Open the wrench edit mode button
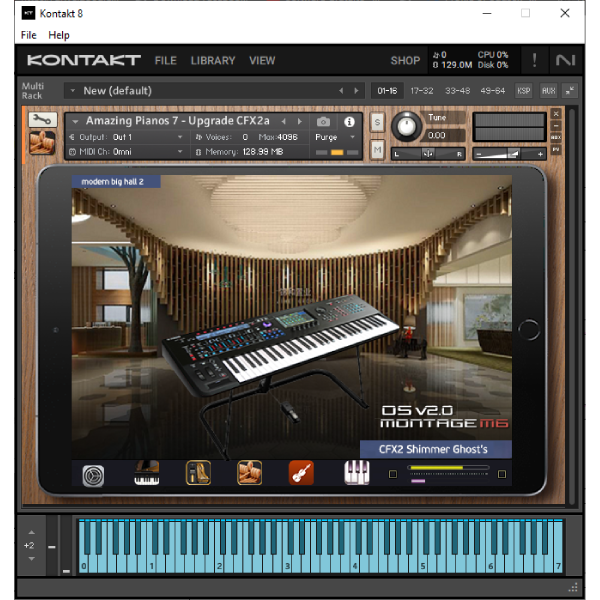The height and width of the screenshot is (600, 600). click(42, 120)
